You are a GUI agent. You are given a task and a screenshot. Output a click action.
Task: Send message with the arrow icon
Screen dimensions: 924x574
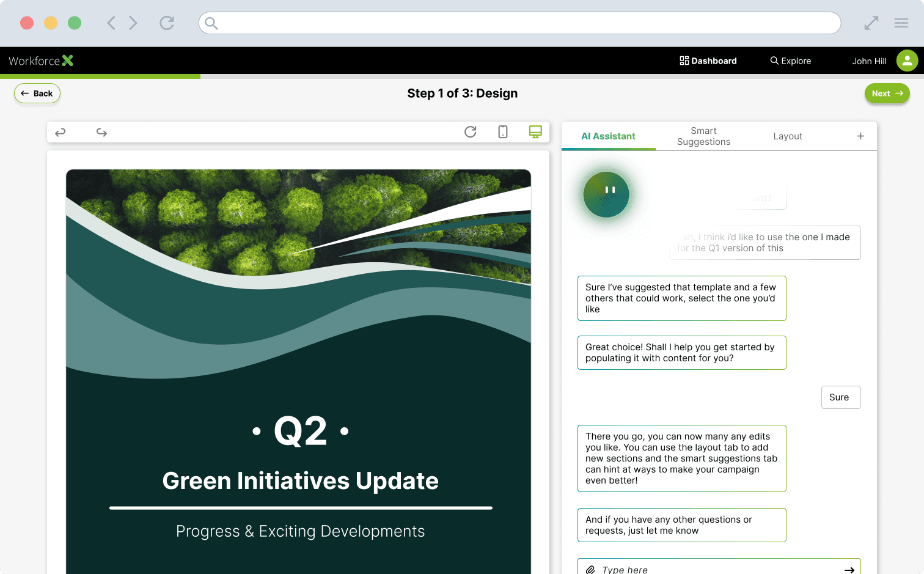point(849,570)
